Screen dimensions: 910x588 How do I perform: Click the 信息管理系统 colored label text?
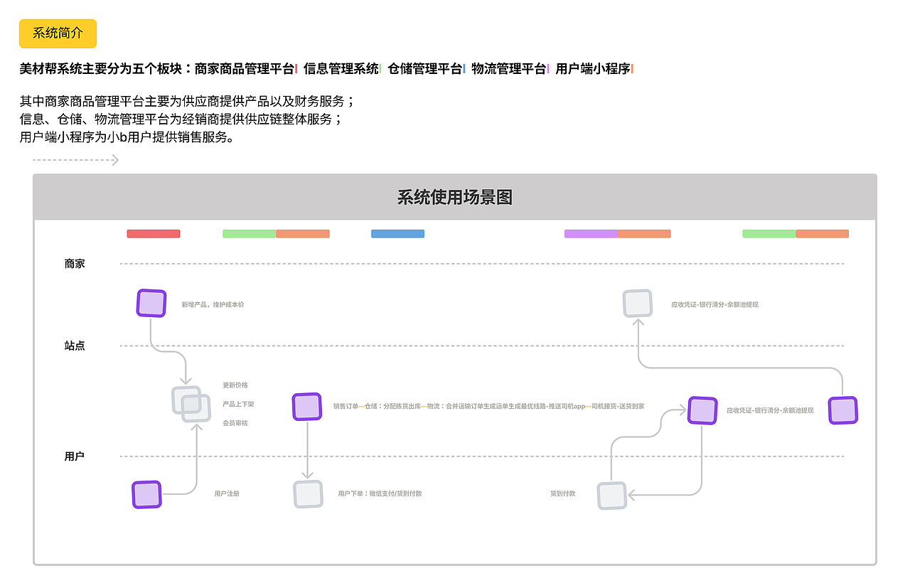(x=340, y=69)
